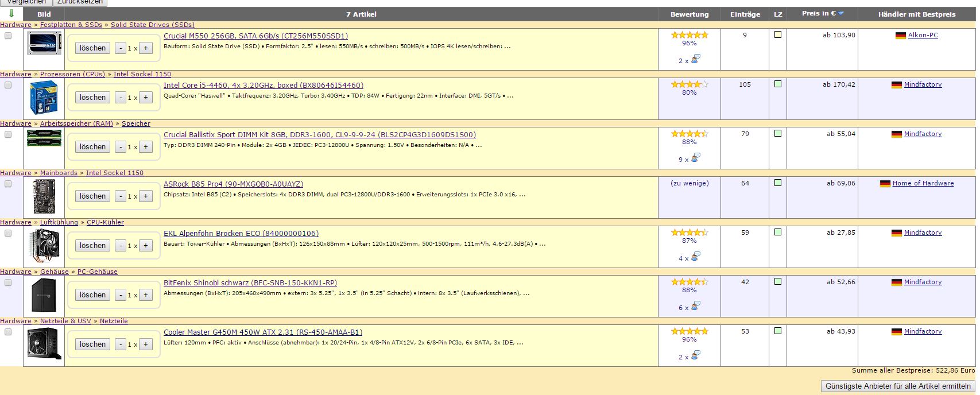Sort by the Bewertung column header
Image resolution: width=980 pixels, height=395 pixels.
[690, 14]
